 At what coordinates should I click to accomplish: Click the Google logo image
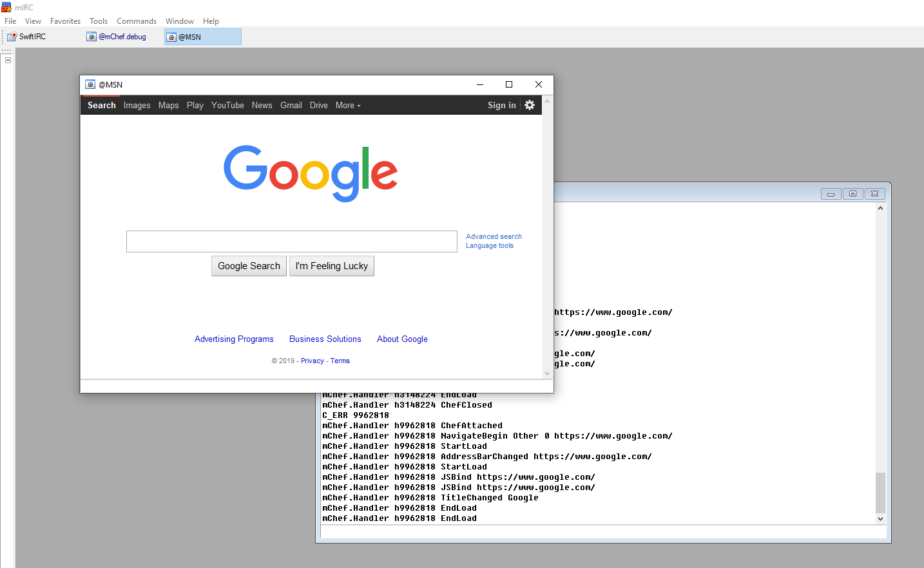point(311,173)
